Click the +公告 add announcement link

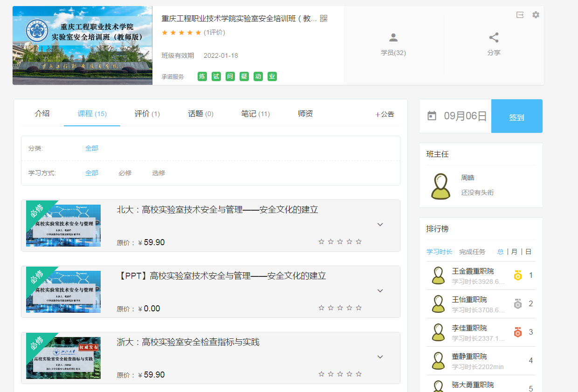pos(385,114)
